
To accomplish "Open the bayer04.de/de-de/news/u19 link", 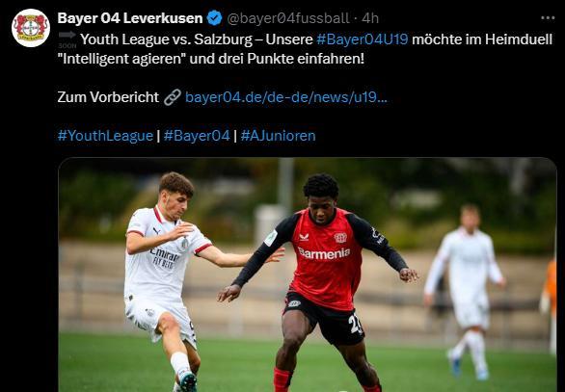I will click(x=286, y=97).
